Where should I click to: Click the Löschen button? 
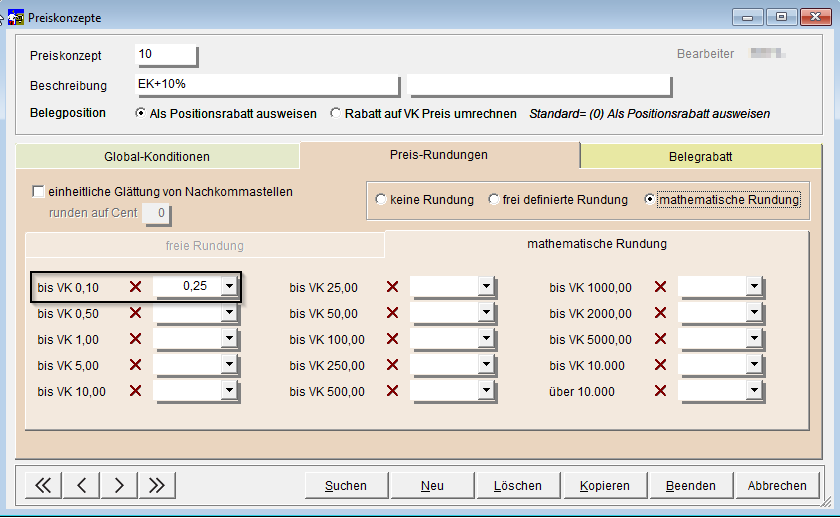tap(518, 485)
